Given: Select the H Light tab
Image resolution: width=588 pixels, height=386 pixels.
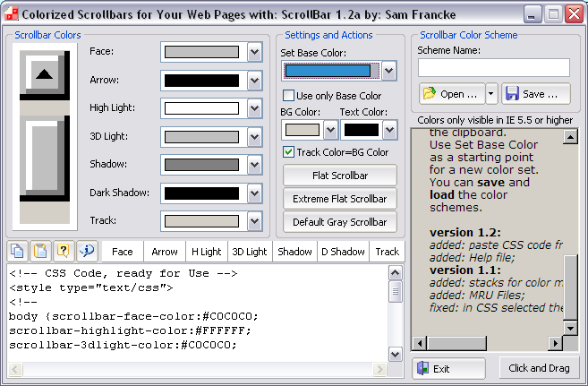Looking at the screenshot, I should tap(207, 252).
